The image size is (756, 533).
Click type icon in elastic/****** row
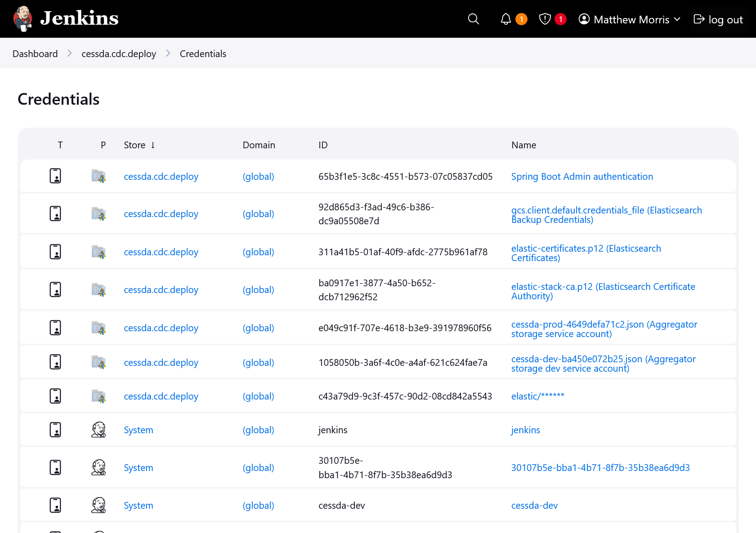coord(55,396)
